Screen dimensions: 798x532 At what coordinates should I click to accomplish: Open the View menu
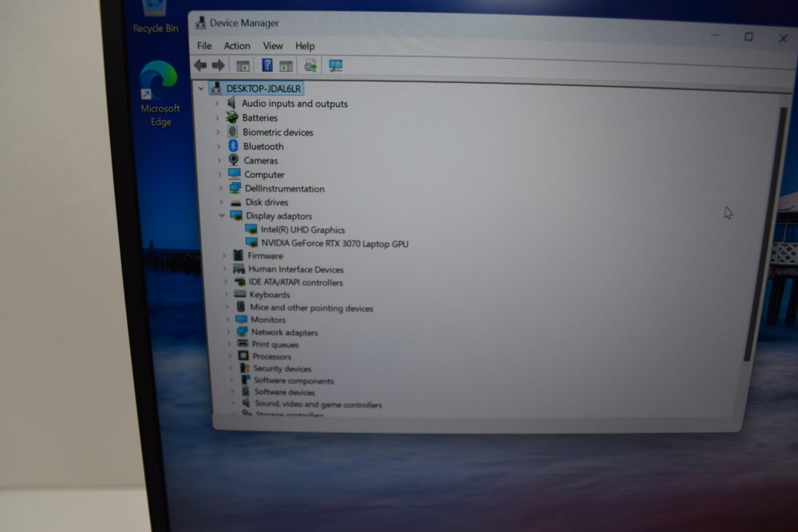click(x=273, y=45)
